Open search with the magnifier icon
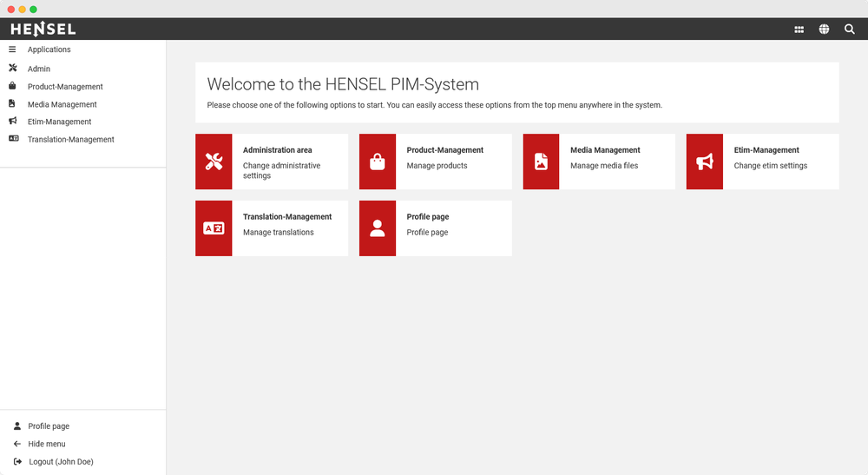The height and width of the screenshot is (475, 868). [849, 30]
